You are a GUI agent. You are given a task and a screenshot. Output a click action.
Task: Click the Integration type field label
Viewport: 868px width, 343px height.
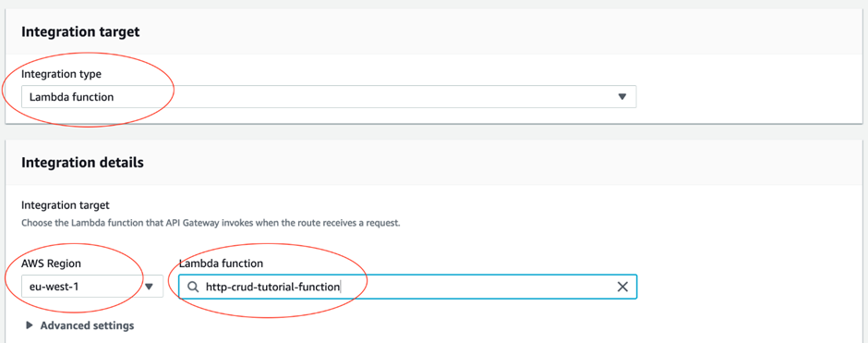point(62,74)
